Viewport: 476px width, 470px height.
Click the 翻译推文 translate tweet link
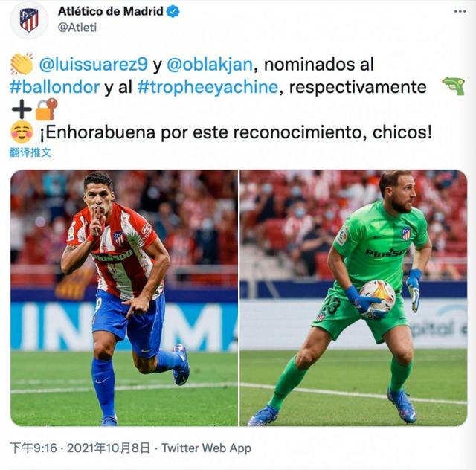point(30,152)
